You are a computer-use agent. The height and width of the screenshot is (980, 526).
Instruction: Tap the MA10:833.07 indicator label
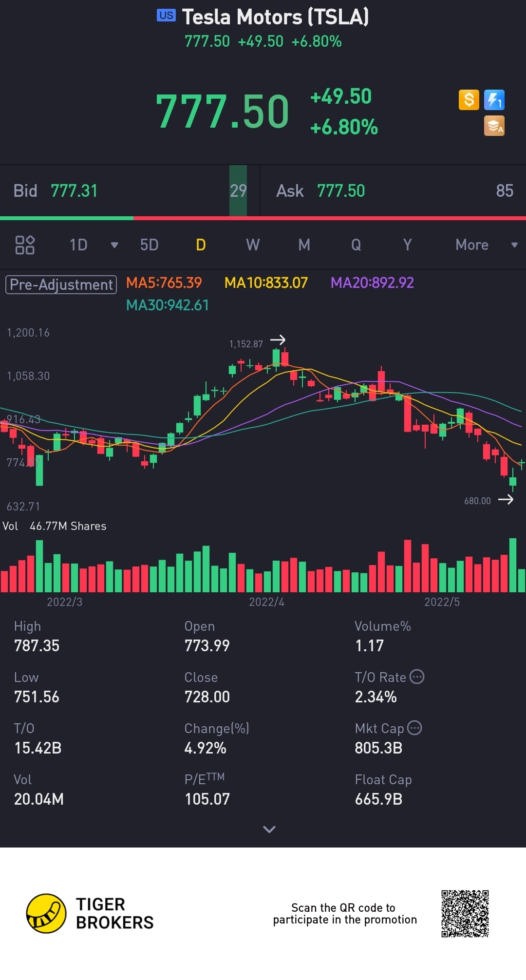[266, 283]
